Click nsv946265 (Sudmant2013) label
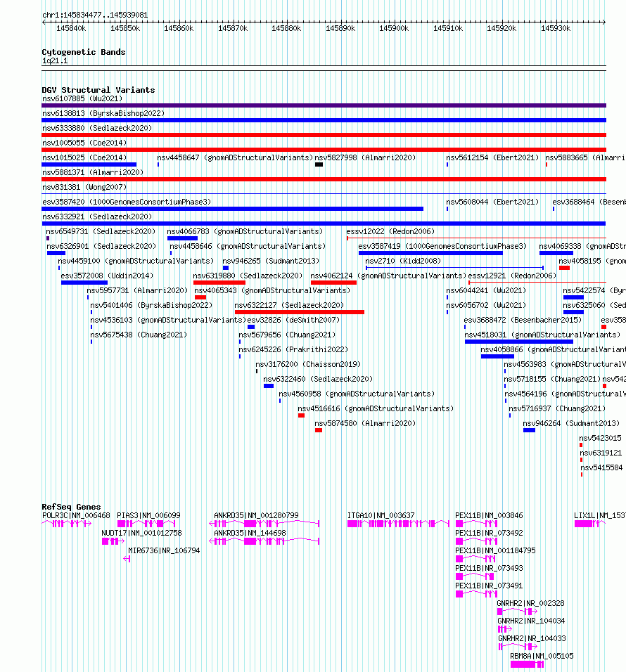The width and height of the screenshot is (626, 672). coord(271,261)
